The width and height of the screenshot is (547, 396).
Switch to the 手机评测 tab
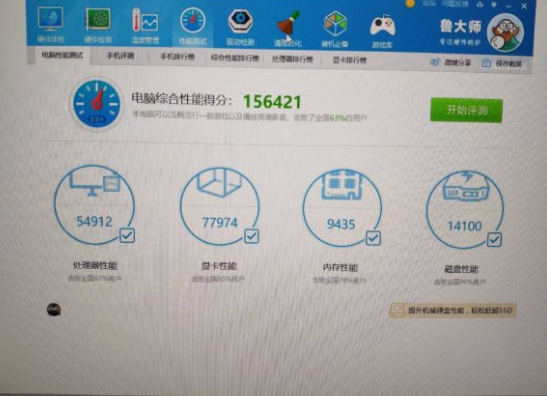click(120, 56)
